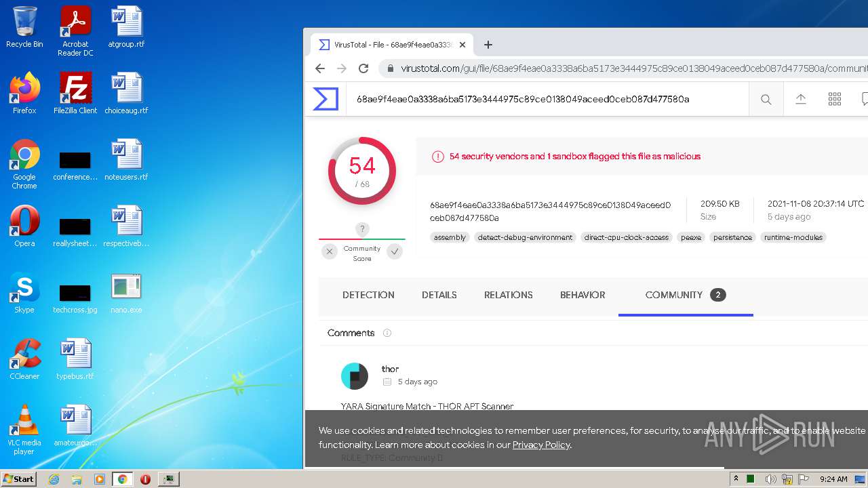
Task: Open Internet Explorer from the taskbar
Action: (x=54, y=479)
